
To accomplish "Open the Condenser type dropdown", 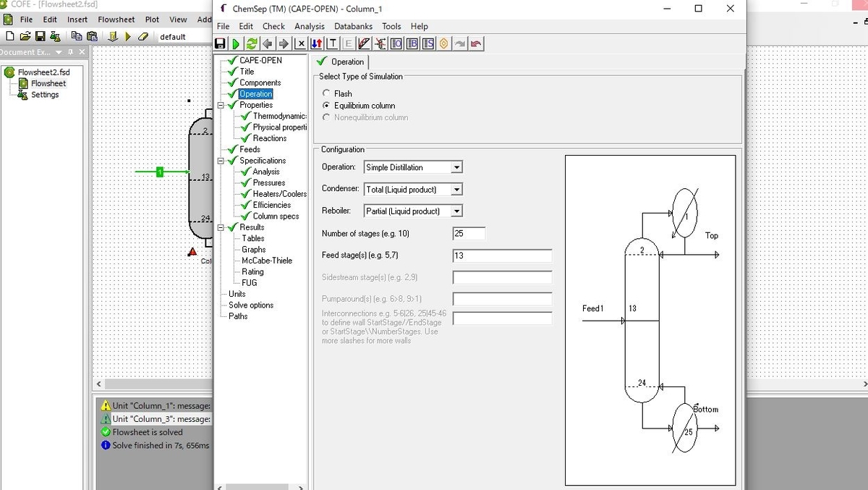I will point(456,190).
